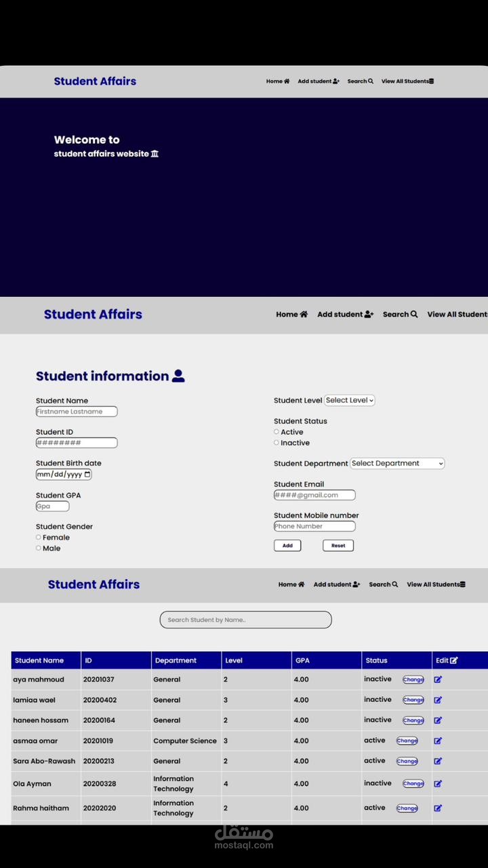
Task: Click Search in form page navbar
Action: pyautogui.click(x=401, y=315)
